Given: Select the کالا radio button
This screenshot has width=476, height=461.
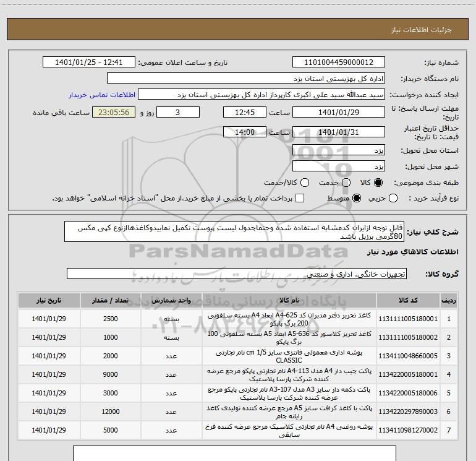Looking at the screenshot, I should click(378, 183).
